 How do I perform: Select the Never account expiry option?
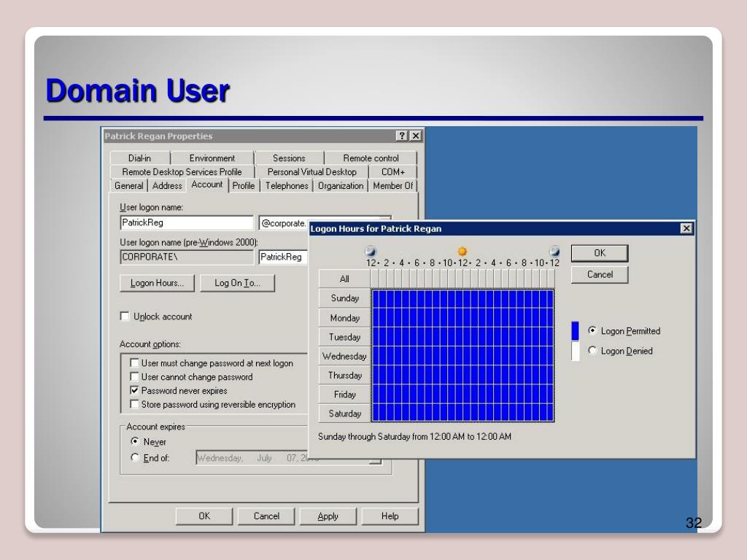click(135, 441)
